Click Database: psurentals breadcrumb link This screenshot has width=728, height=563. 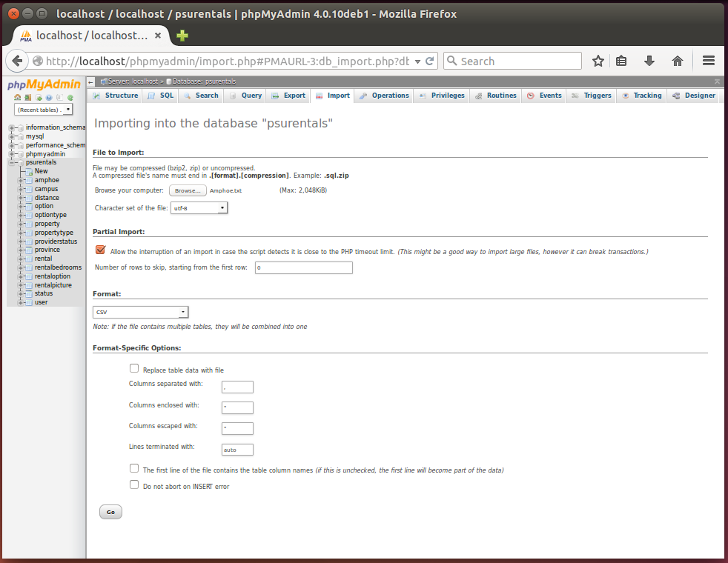[205, 81]
